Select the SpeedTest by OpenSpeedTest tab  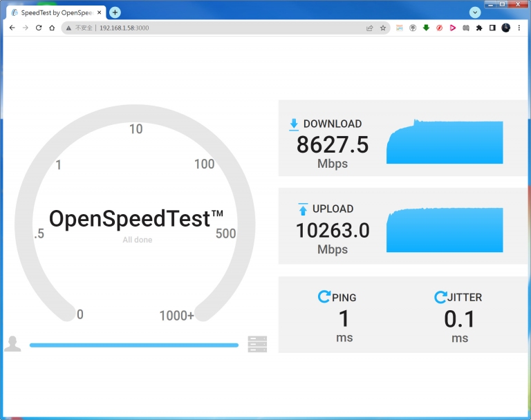click(57, 12)
